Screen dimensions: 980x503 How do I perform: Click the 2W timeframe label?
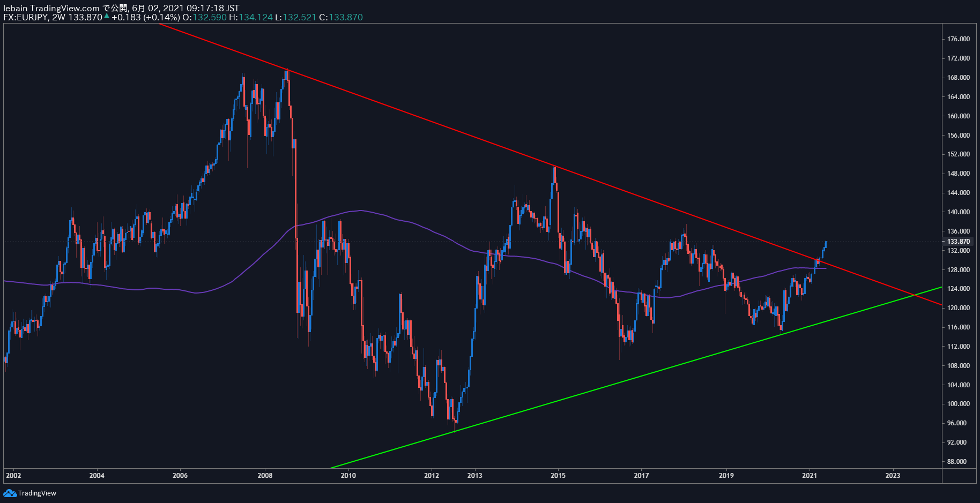pos(59,17)
